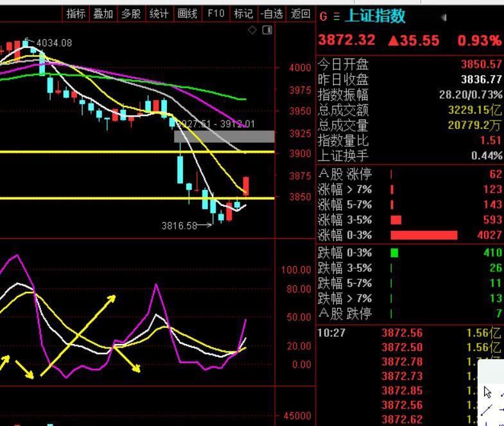Viewport: 504px width, 426px height.
Task: Click the red G icon beside 上证指数
Action: click(x=324, y=17)
